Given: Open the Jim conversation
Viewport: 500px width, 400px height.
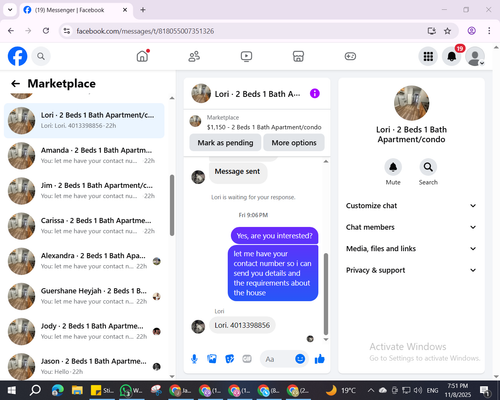Looking at the screenshot, I should [x=84, y=191].
